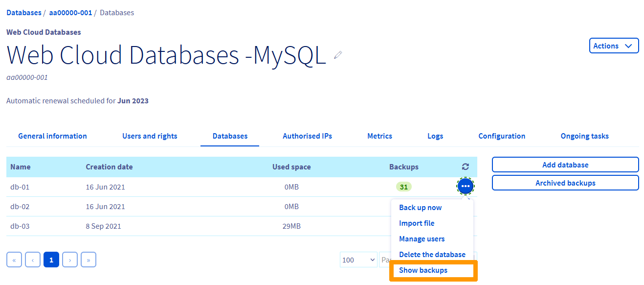644x285 pixels.
Task: Open Manage users from the menu
Action: [x=422, y=238]
